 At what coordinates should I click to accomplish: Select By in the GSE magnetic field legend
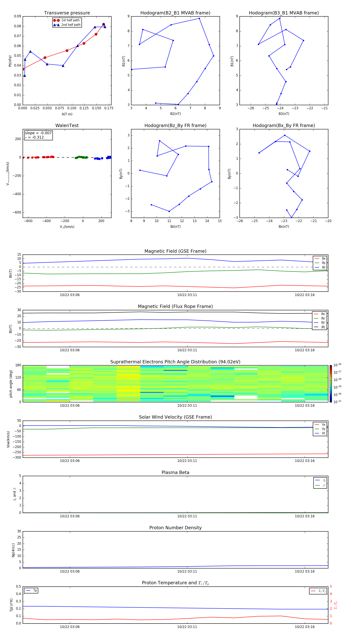coord(320,263)
